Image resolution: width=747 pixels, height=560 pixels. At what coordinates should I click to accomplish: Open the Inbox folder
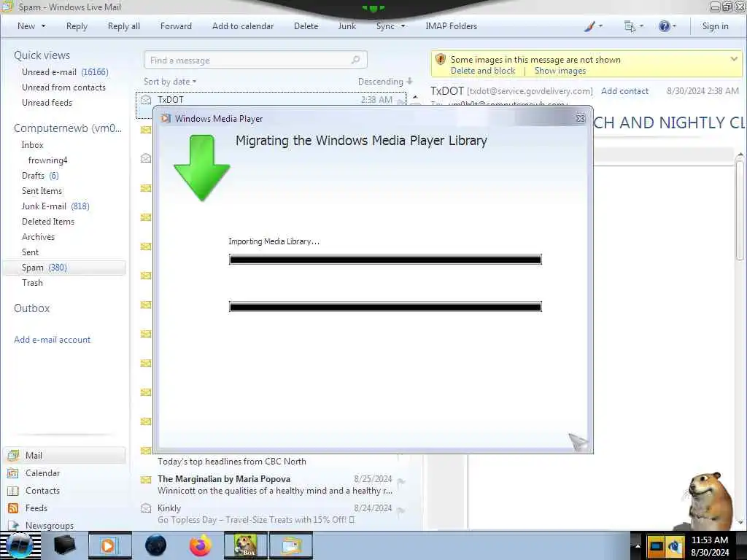click(x=32, y=145)
